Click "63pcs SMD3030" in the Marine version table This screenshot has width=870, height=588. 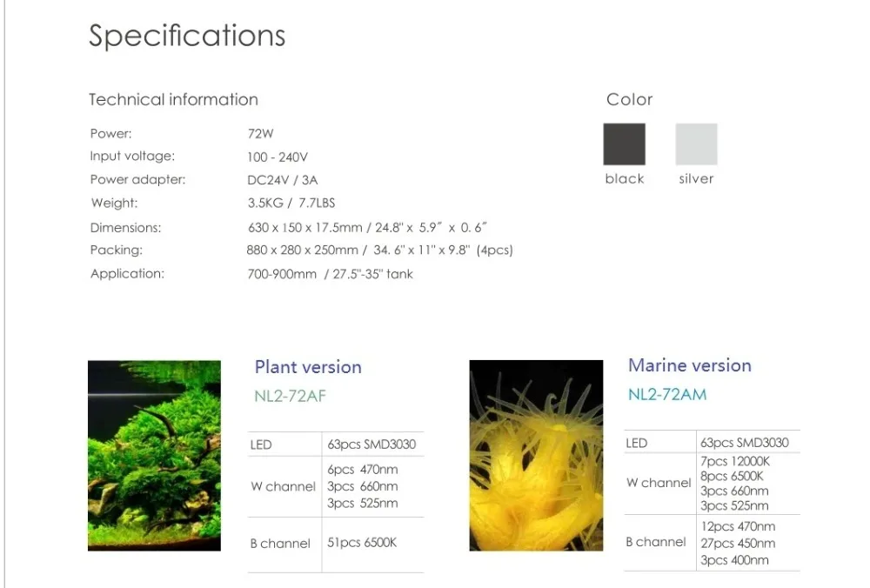[x=744, y=443]
